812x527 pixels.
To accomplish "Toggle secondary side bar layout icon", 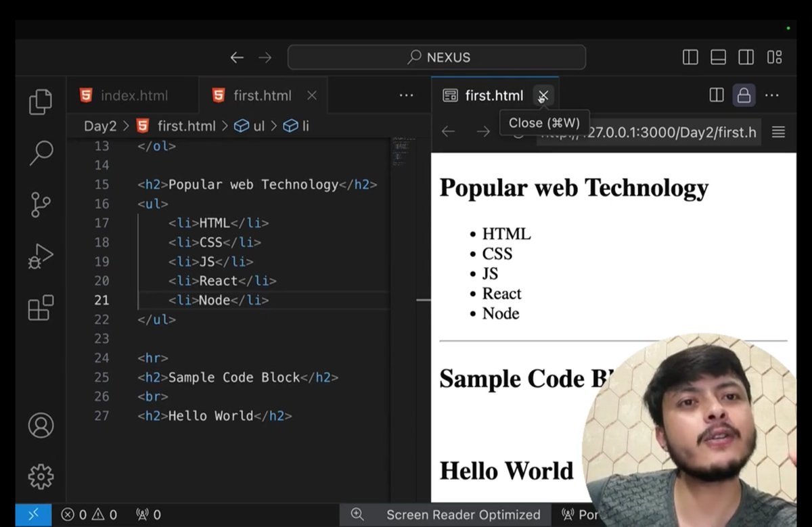I will pyautogui.click(x=746, y=58).
